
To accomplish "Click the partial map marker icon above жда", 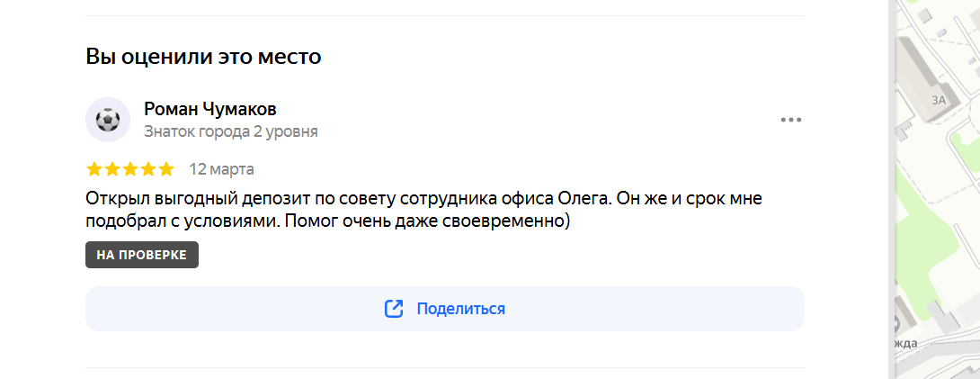I will [x=896, y=325].
